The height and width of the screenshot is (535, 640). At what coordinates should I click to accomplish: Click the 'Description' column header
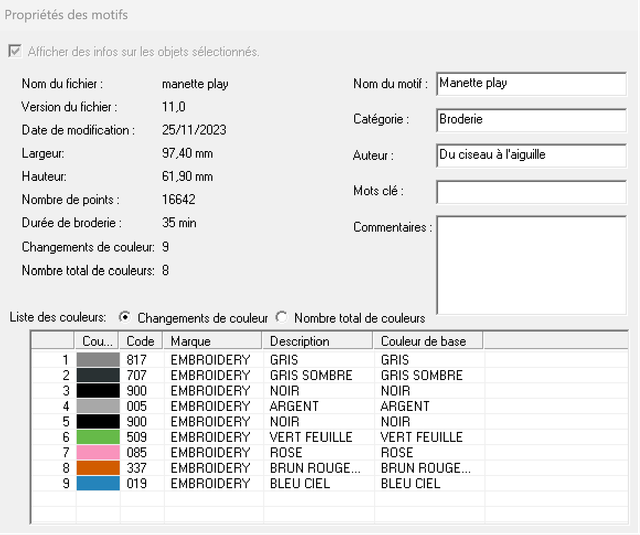[317, 341]
